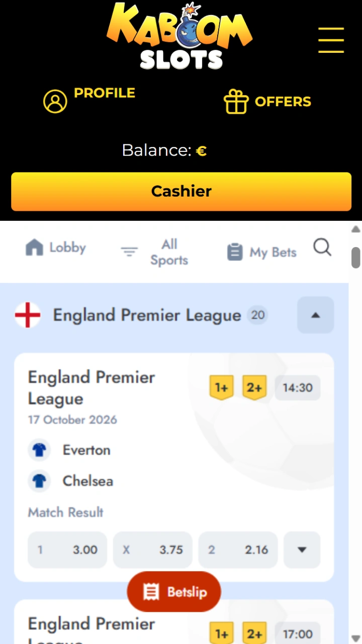Select the 1+ badge on Everton match

[221, 388]
